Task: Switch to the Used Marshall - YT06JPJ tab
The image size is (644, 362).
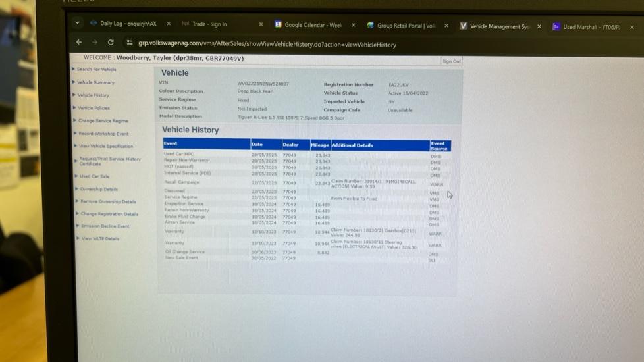Action: [x=591, y=27]
